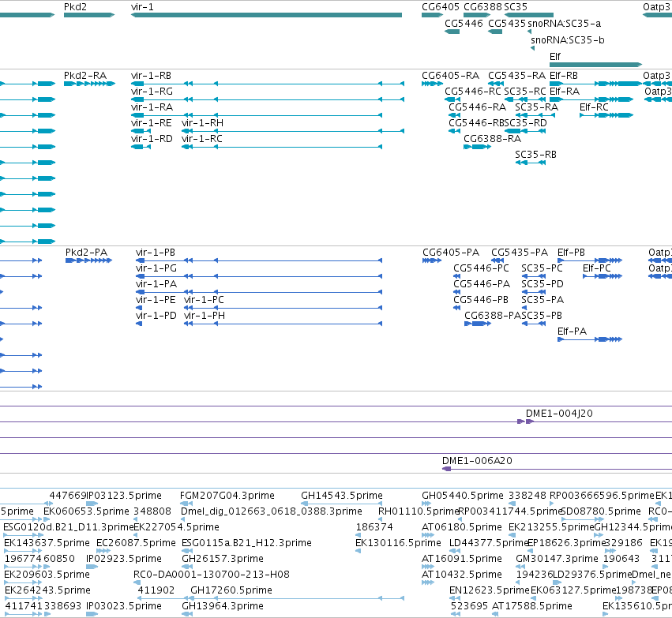Select protein Elf-PC
This screenshot has height=618, width=672.
pyautogui.click(x=597, y=268)
